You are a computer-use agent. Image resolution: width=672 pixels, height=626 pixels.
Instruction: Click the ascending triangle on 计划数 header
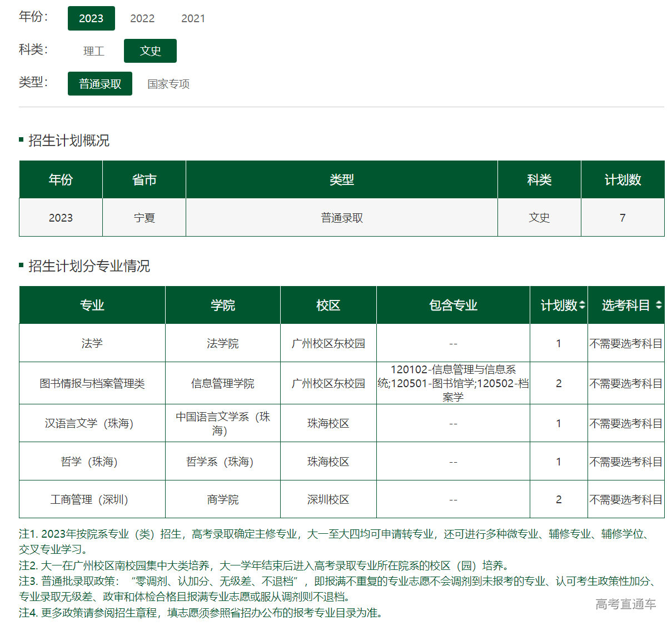[x=581, y=302]
